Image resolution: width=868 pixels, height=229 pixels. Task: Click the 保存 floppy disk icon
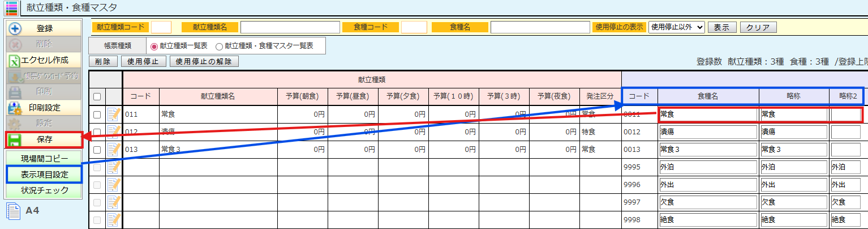coord(15,139)
